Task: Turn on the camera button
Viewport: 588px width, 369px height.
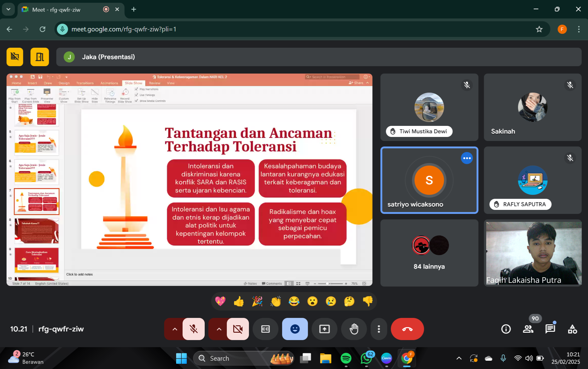Action: [x=238, y=329]
